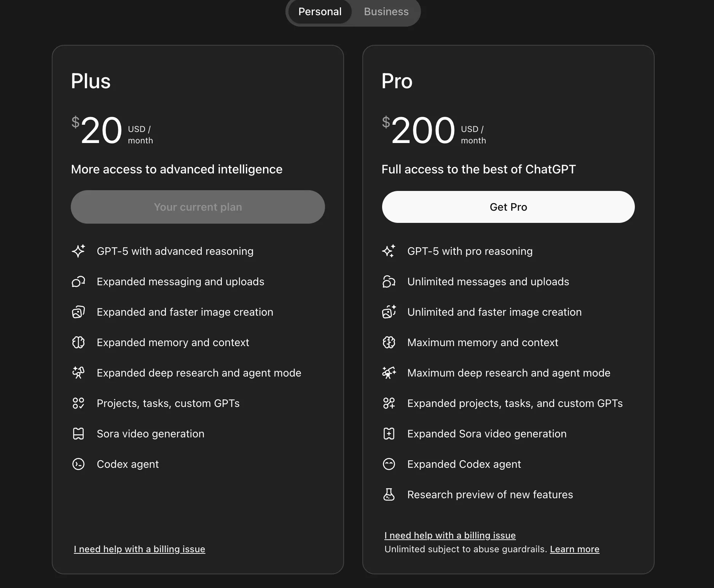Open billing issue help link under Pro
Screen dimensions: 714x588
tap(450, 536)
